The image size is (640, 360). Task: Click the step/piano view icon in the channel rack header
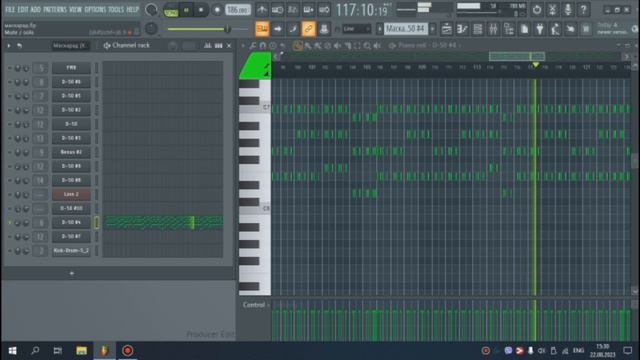click(x=219, y=46)
